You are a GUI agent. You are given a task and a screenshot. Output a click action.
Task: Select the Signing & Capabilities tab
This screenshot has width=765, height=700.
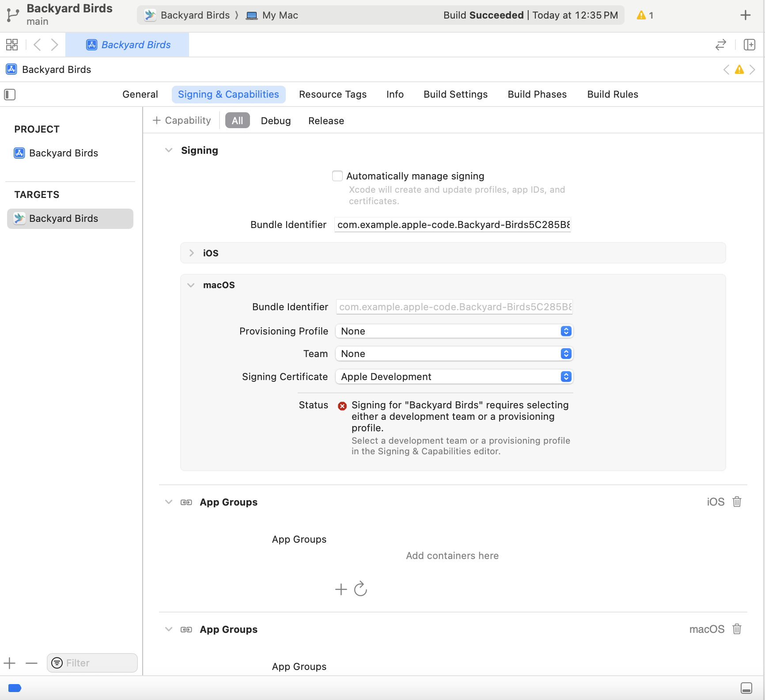[228, 94]
